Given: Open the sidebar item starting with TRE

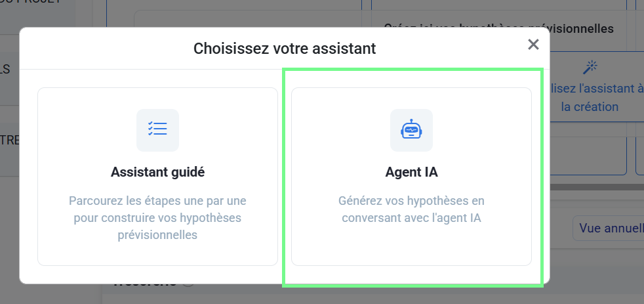Looking at the screenshot, I should coord(8,140).
